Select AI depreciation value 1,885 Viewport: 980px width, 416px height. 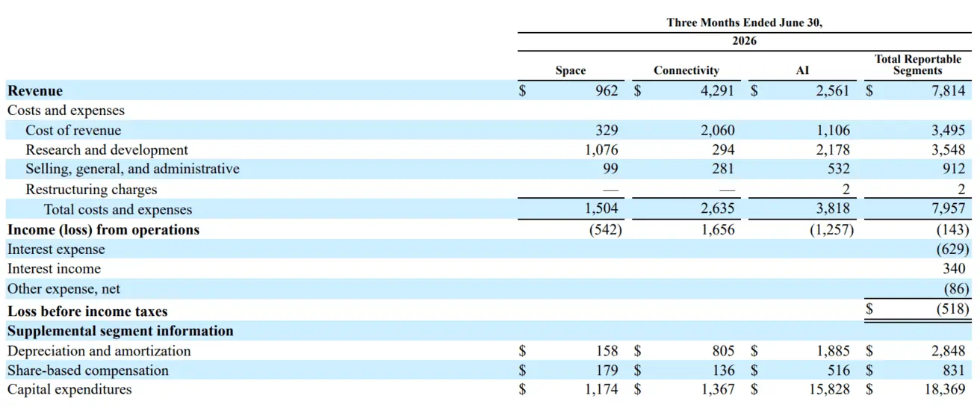coord(833,351)
